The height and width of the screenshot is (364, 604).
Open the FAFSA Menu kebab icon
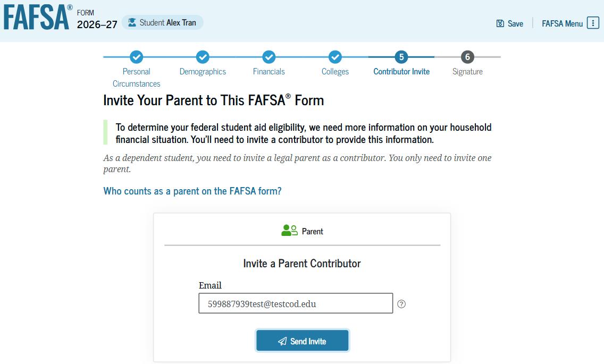(593, 23)
